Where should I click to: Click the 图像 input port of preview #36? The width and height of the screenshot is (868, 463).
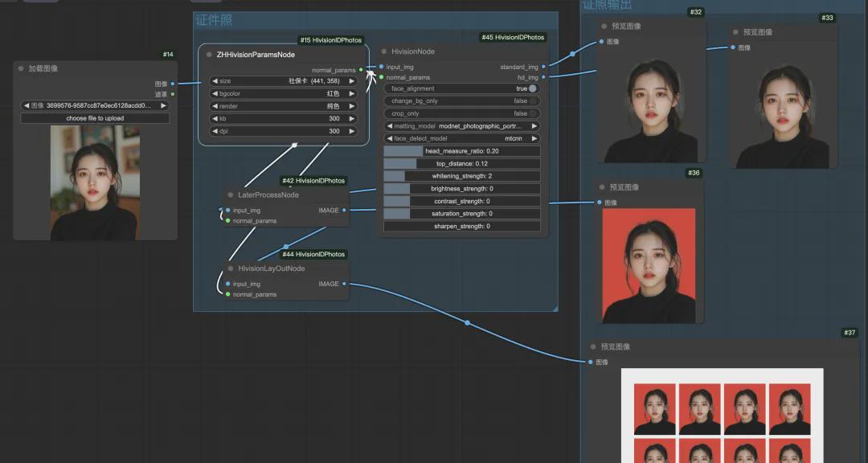pyautogui.click(x=600, y=202)
